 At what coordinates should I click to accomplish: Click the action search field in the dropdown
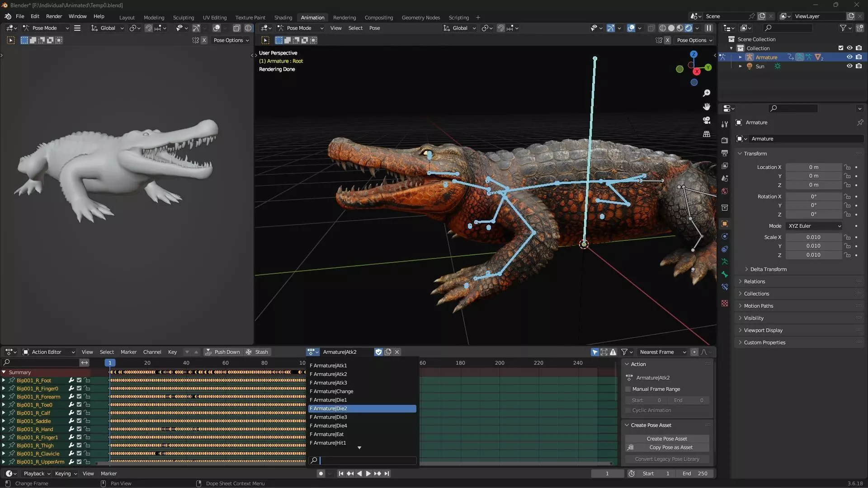click(362, 460)
